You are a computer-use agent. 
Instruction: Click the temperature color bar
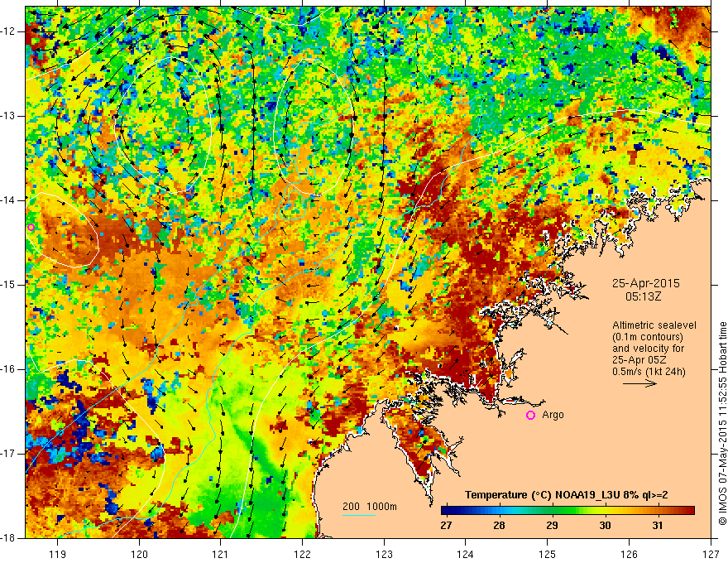pyautogui.click(x=568, y=511)
